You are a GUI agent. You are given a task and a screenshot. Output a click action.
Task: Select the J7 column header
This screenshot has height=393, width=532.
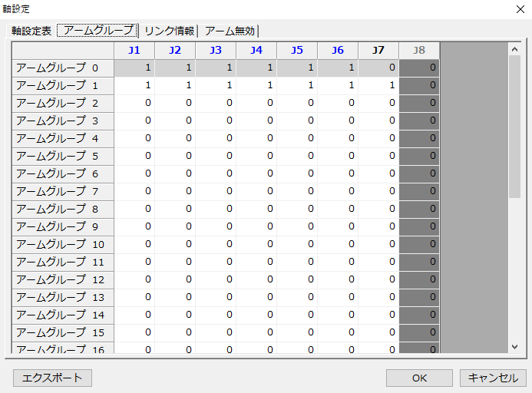pos(378,50)
